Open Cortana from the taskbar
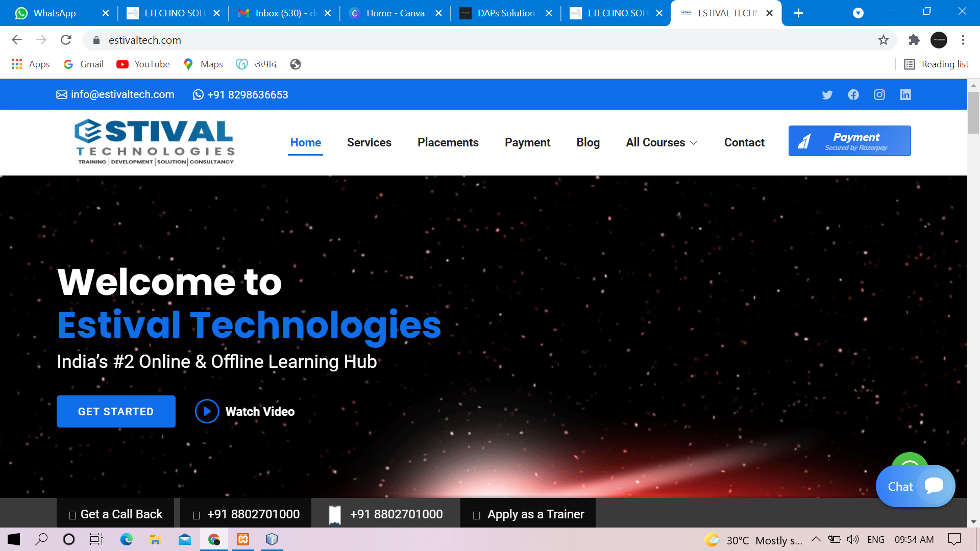Screen dimensions: 980x551 point(69,539)
